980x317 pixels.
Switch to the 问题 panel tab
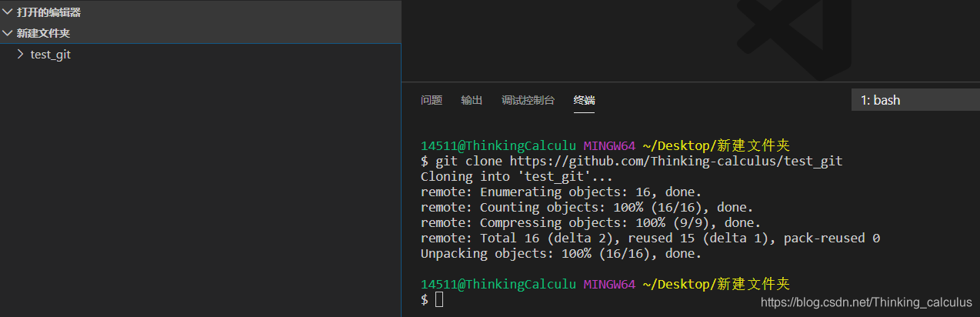(432, 100)
